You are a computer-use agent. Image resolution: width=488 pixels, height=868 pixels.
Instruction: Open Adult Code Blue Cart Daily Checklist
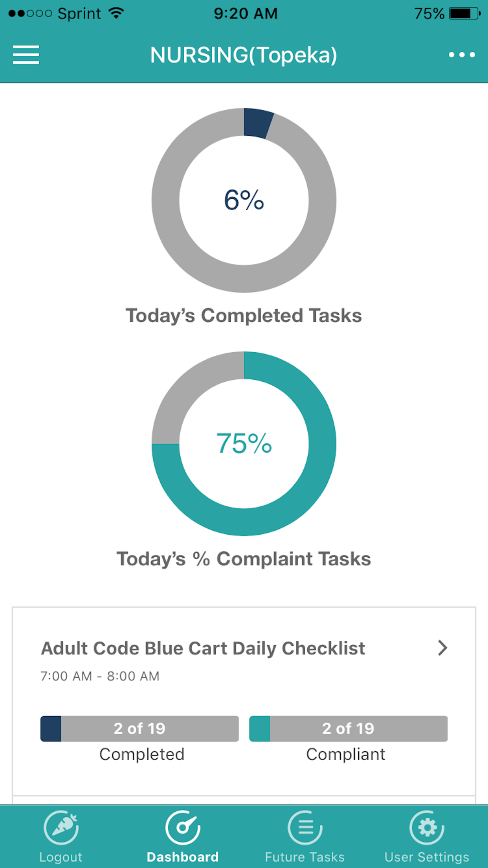click(x=203, y=649)
